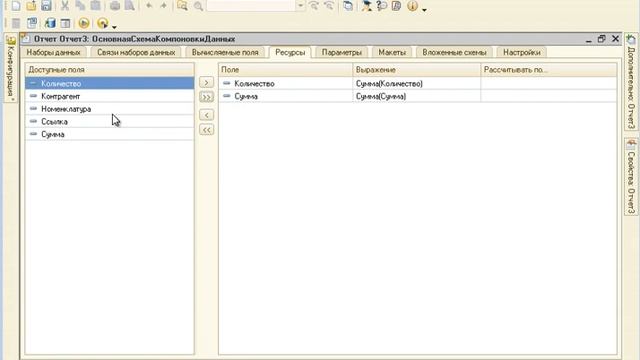Image resolution: width=640 pixels, height=360 pixels.
Task: Restore the Отчет3 schema window
Action: pos(601,39)
